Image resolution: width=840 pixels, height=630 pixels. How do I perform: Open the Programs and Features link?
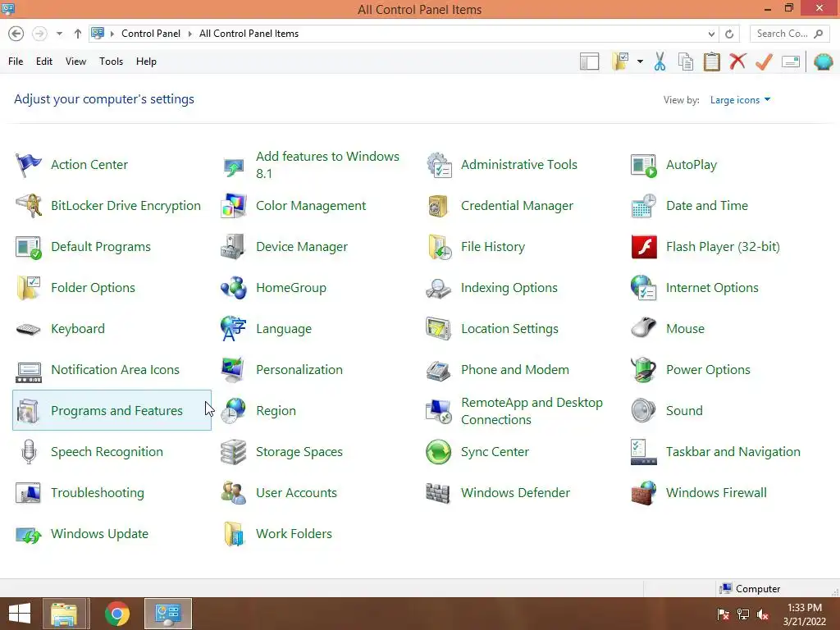click(x=116, y=411)
